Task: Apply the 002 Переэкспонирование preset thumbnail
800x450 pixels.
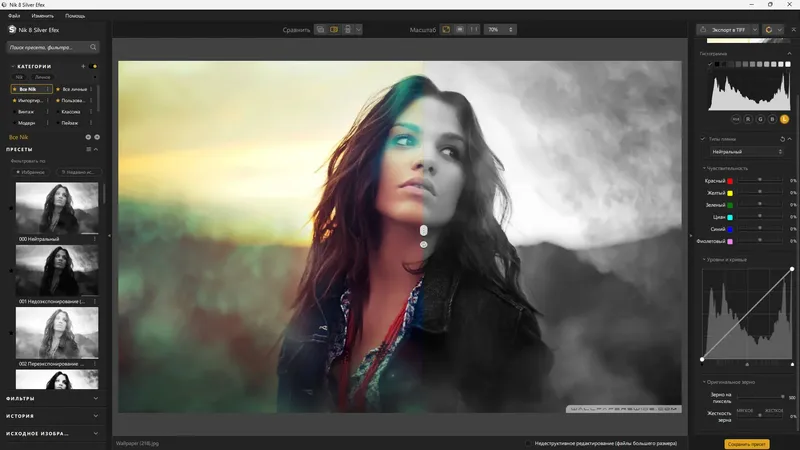Action: pos(57,333)
